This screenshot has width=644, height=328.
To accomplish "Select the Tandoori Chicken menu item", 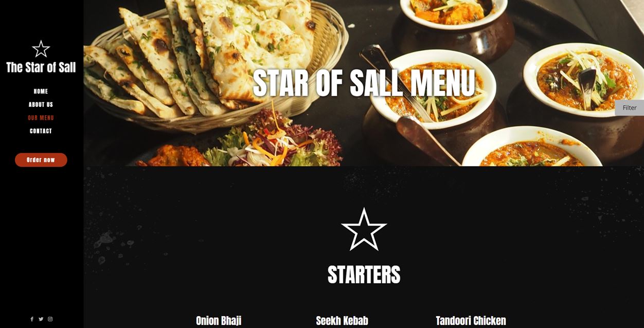I will click(471, 321).
